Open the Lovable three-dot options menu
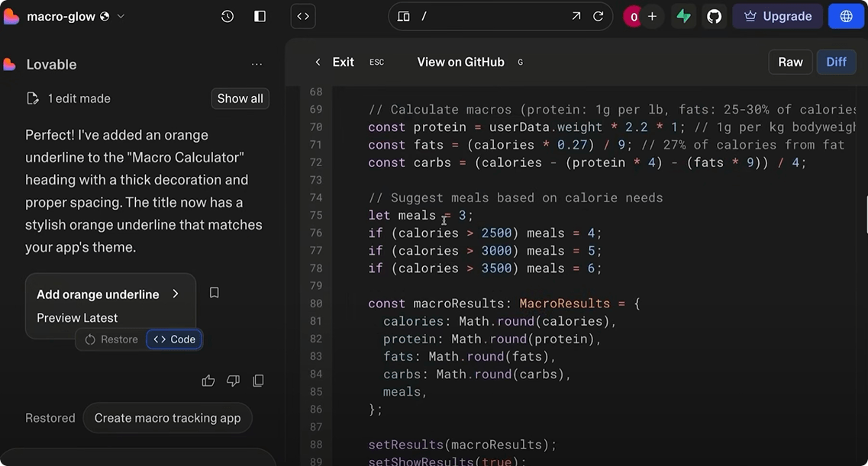The width and height of the screenshot is (868, 466). (x=257, y=65)
